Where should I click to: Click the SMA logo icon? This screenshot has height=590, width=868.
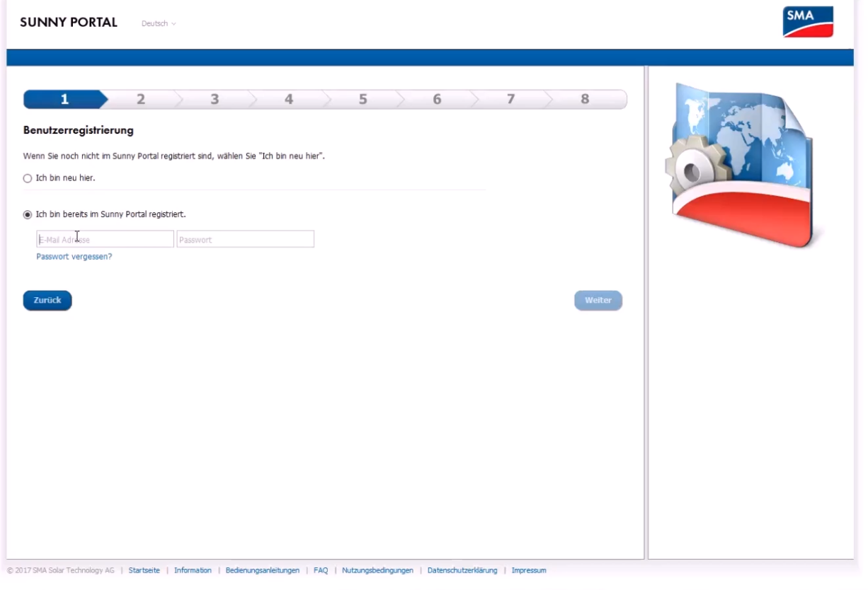tap(808, 22)
